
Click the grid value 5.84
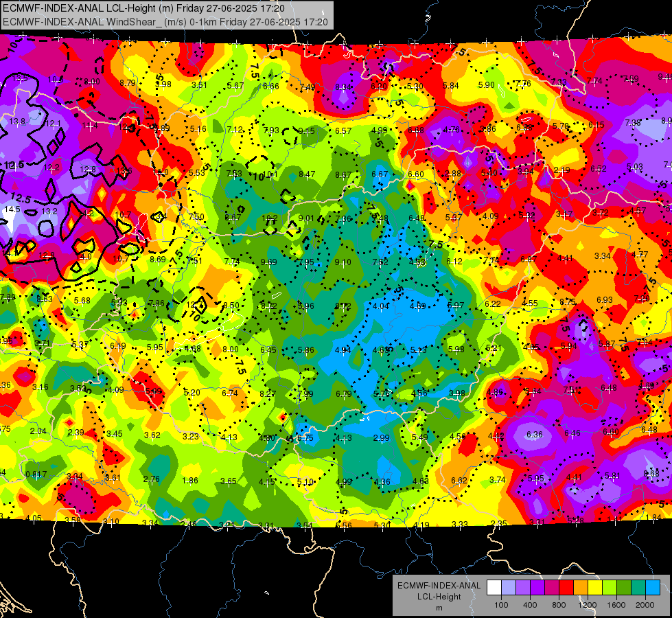tap(451, 86)
